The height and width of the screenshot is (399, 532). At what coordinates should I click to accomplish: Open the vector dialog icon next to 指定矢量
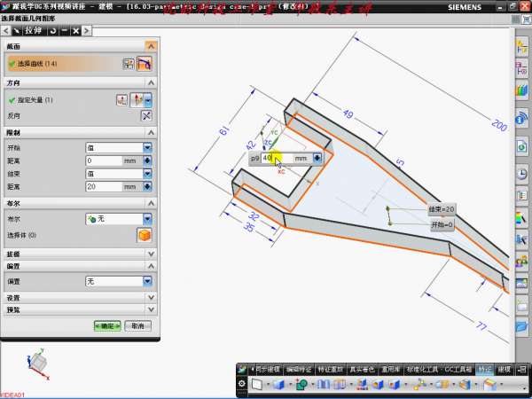coord(122,99)
